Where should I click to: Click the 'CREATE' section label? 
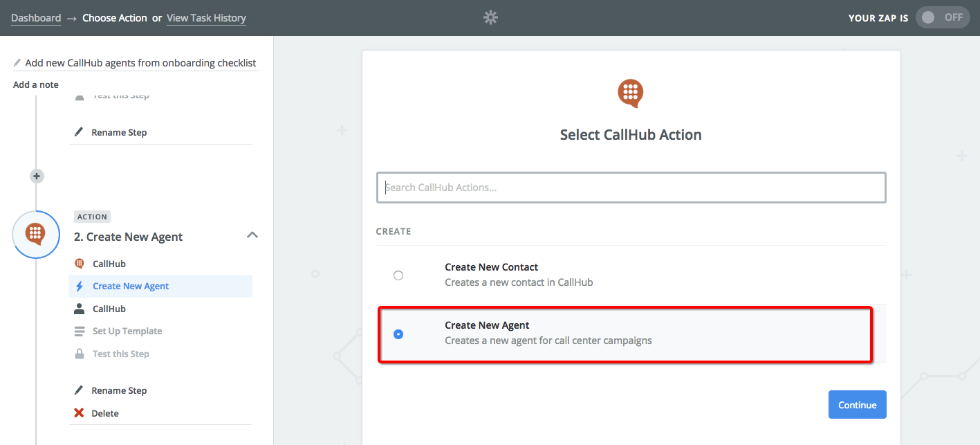tap(394, 231)
